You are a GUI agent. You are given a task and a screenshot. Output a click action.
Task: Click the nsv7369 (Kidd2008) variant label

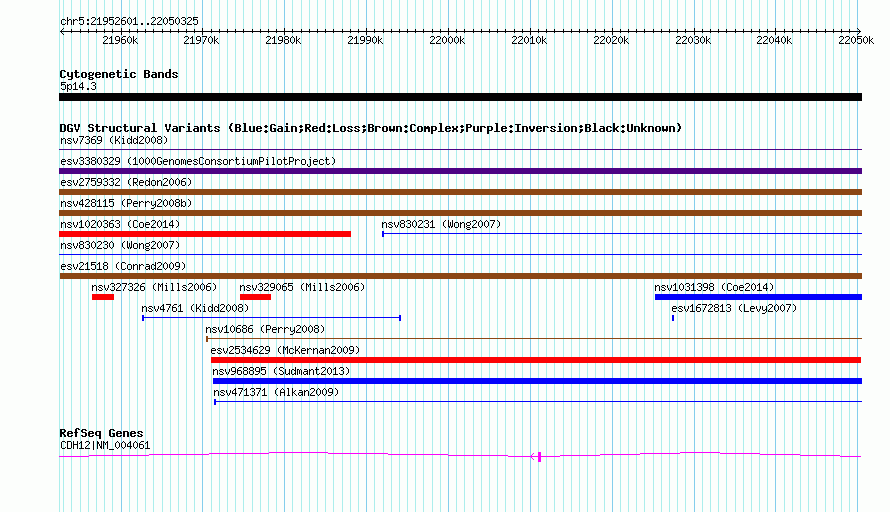click(114, 140)
